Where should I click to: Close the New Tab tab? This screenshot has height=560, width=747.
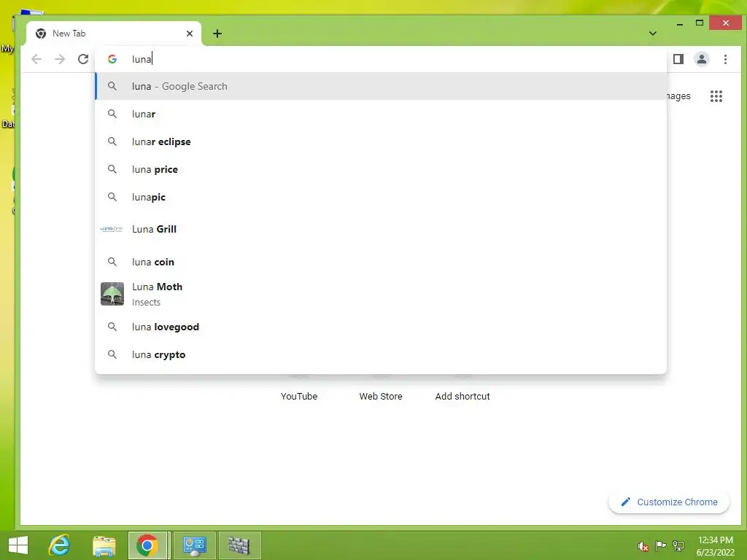[190, 34]
